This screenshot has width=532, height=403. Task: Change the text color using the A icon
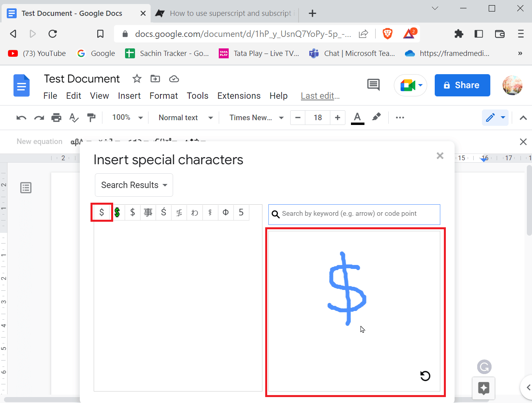(357, 117)
